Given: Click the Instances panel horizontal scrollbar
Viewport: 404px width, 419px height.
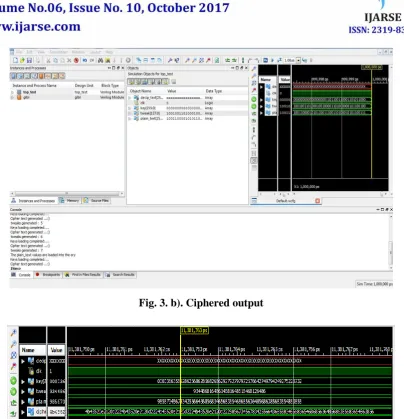Looking at the screenshot, I should tap(67, 194).
